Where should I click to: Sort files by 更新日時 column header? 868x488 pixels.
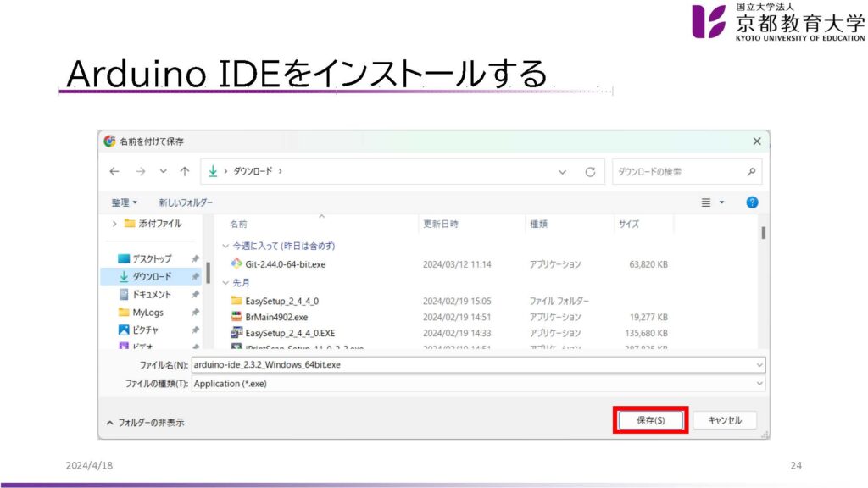click(x=441, y=225)
